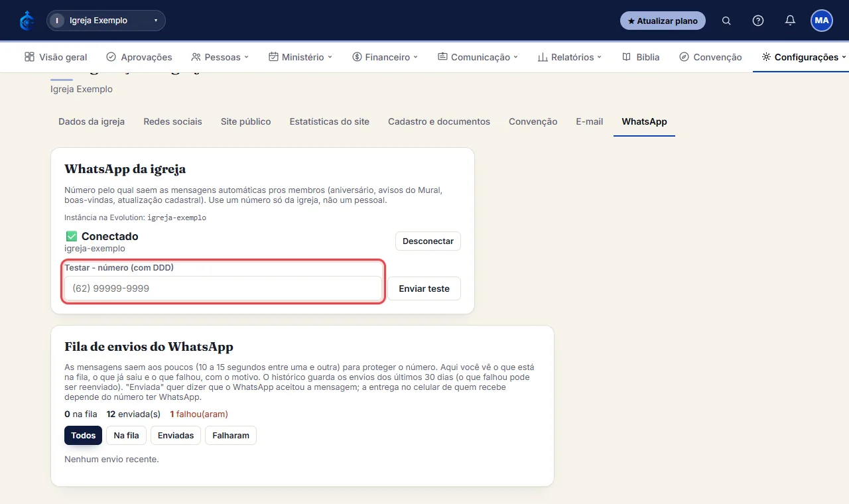Switch to the Redes sociais tab

click(172, 121)
